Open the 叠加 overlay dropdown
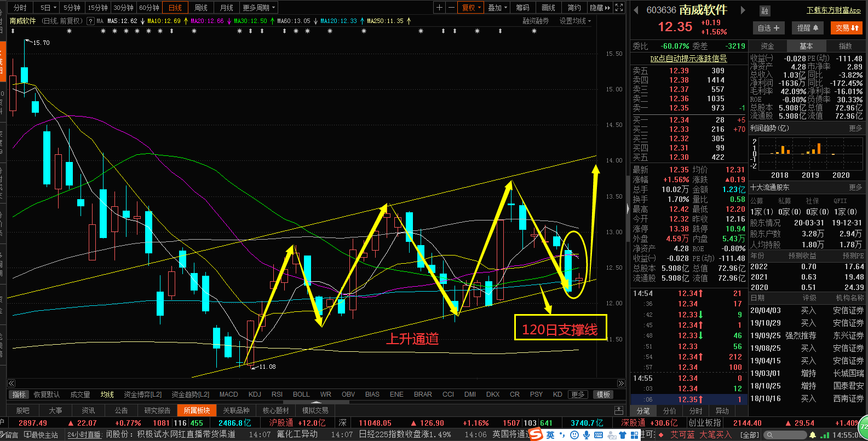 [x=497, y=8]
